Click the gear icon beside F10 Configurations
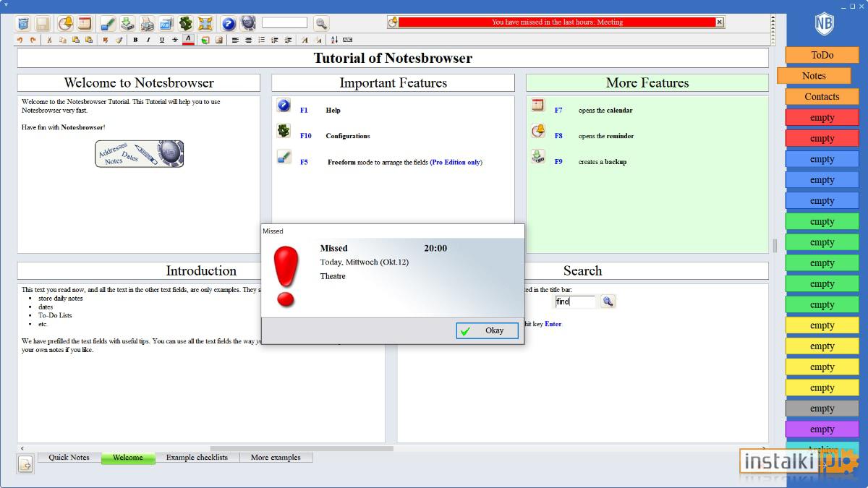This screenshot has width=868, height=488. tap(284, 131)
